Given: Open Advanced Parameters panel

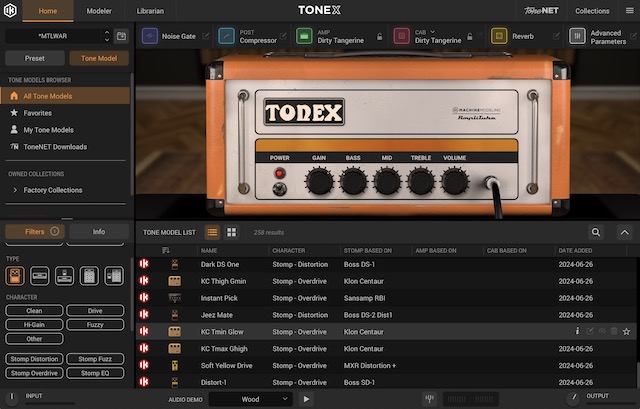Looking at the screenshot, I should pyautogui.click(x=578, y=36).
